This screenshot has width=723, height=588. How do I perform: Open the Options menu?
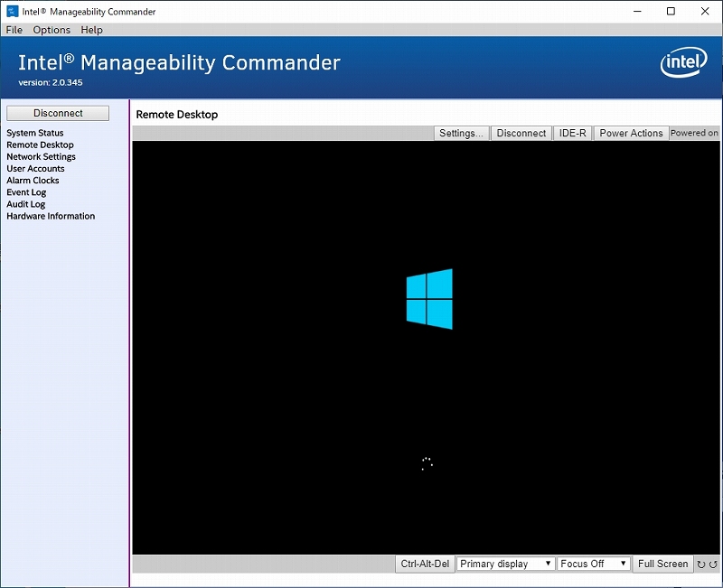click(52, 30)
